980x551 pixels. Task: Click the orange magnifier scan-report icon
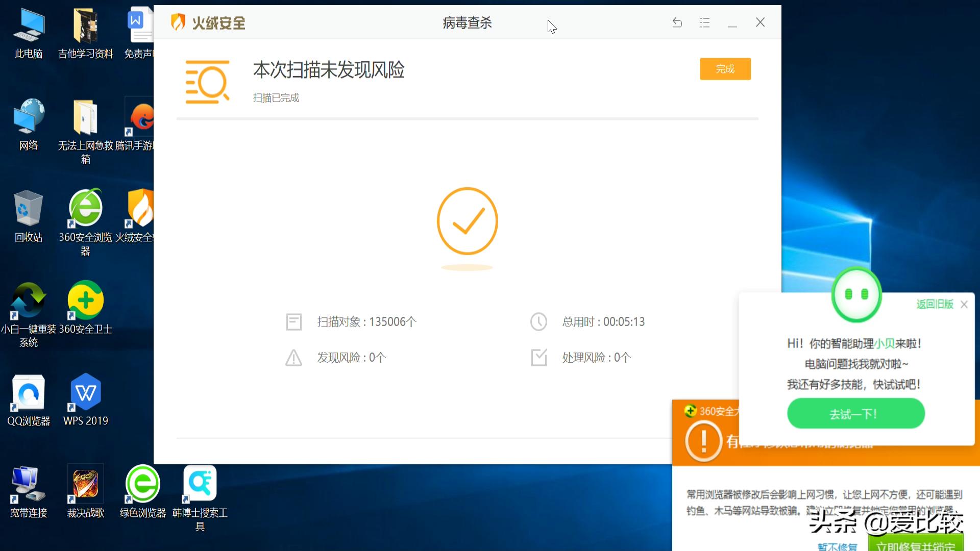pos(207,82)
